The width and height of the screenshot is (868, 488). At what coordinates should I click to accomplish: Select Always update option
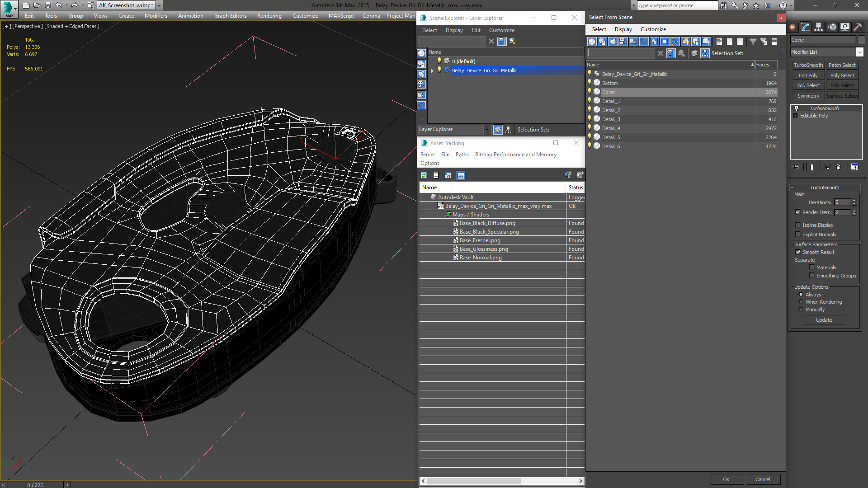(x=801, y=295)
